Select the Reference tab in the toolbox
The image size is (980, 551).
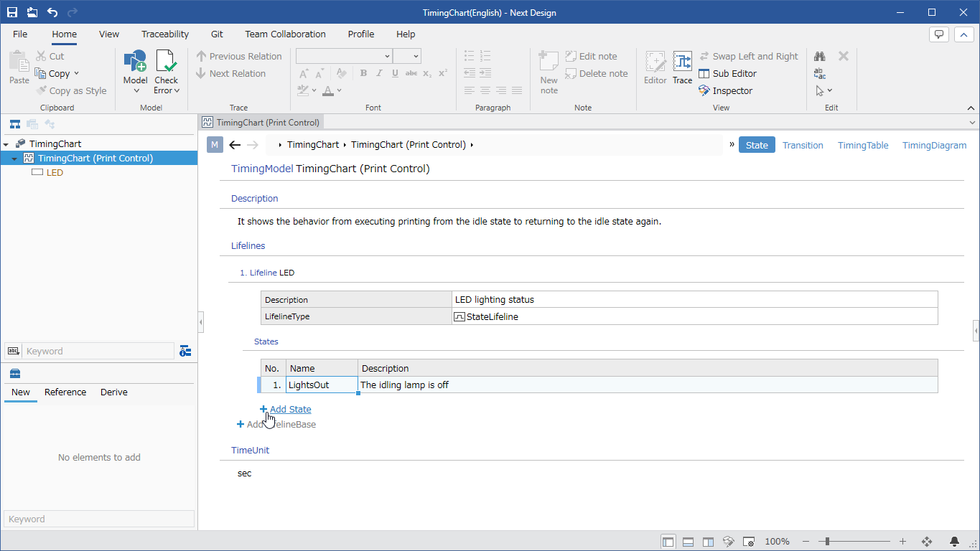[65, 392]
